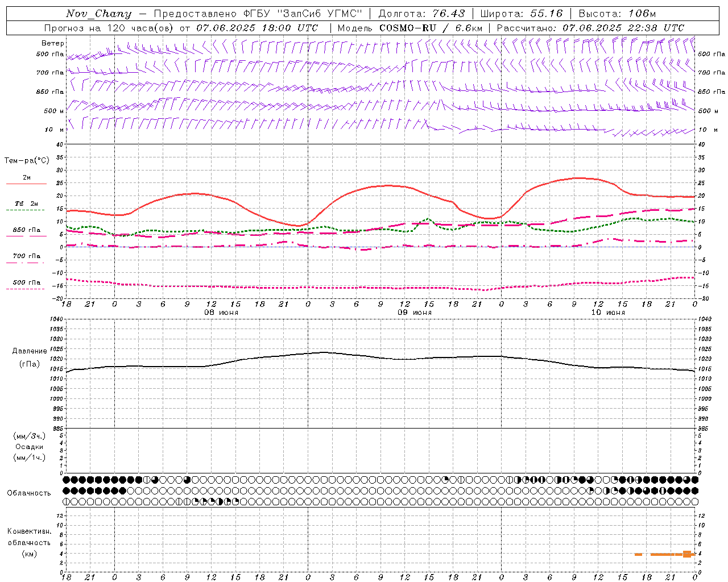The image size is (728, 582).
Task: Click the Ветер wind panel label
Action: click(x=53, y=43)
